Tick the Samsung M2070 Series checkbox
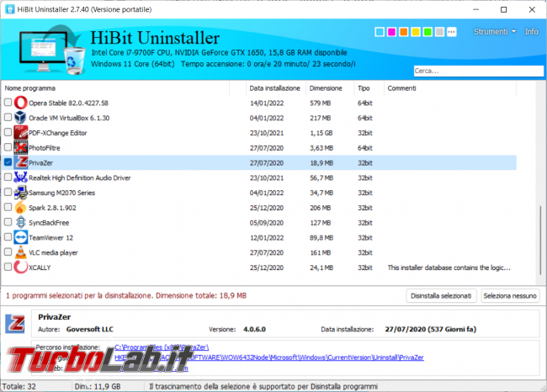Viewport: 547px width, 392px height. (x=8, y=193)
